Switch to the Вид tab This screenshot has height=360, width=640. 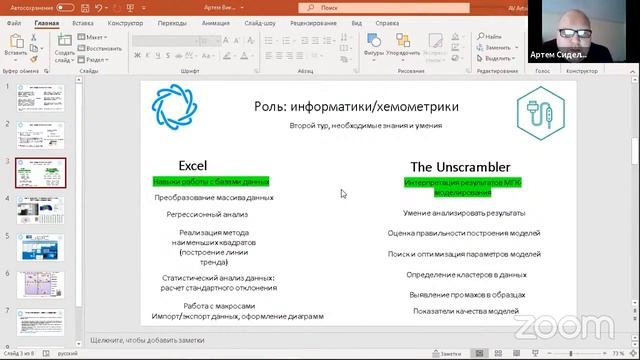click(357, 23)
